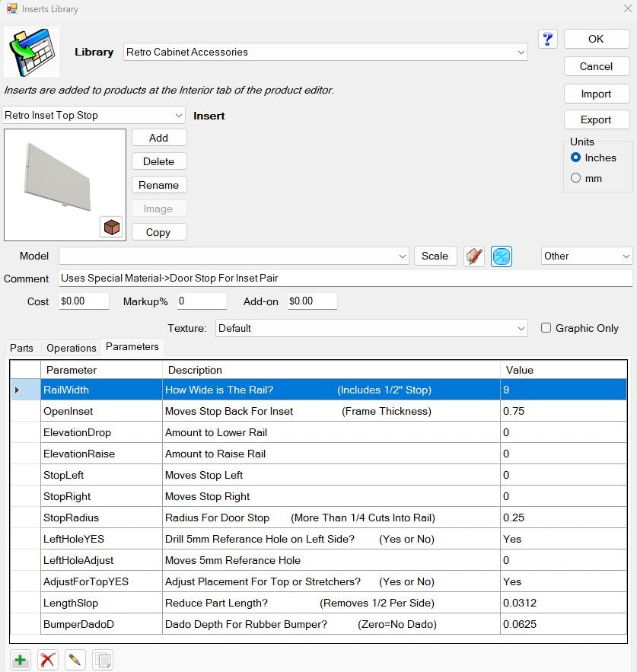This screenshot has height=672, width=637.
Task: Click the paint brush icon beside Scale
Action: point(474,256)
